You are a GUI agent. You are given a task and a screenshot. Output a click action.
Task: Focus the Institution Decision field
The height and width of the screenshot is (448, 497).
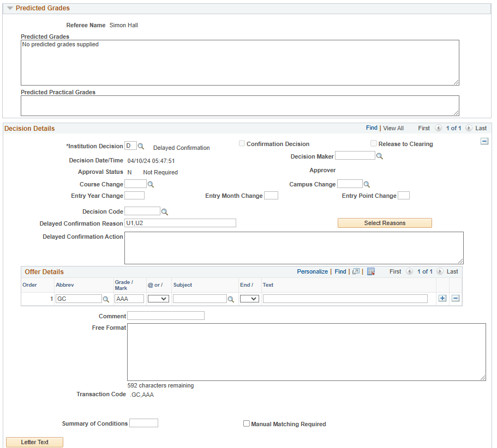pyautogui.click(x=130, y=146)
